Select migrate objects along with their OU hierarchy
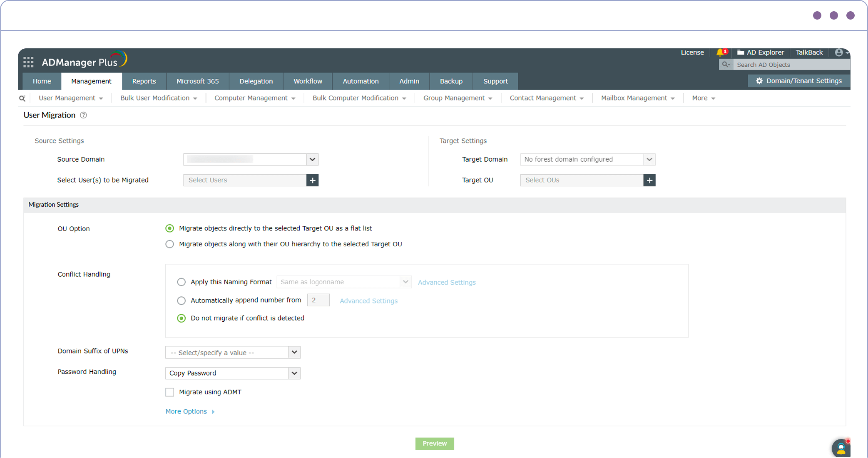The image size is (868, 458). click(x=169, y=244)
